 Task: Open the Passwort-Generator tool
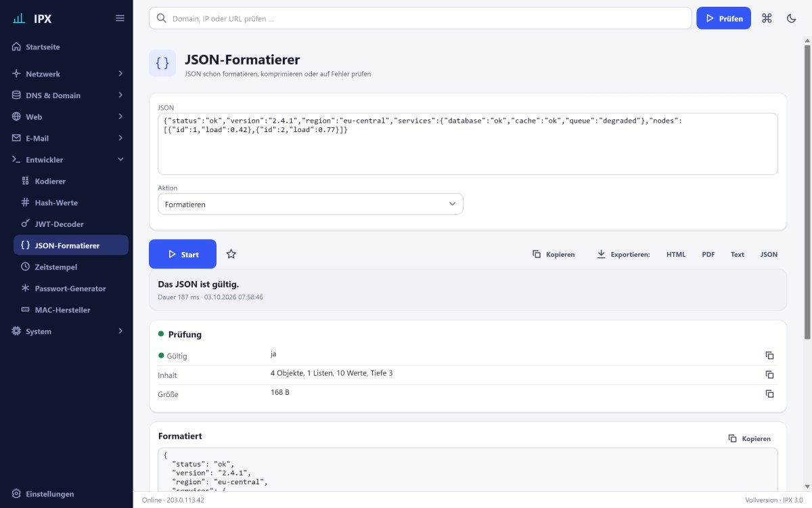pyautogui.click(x=71, y=289)
